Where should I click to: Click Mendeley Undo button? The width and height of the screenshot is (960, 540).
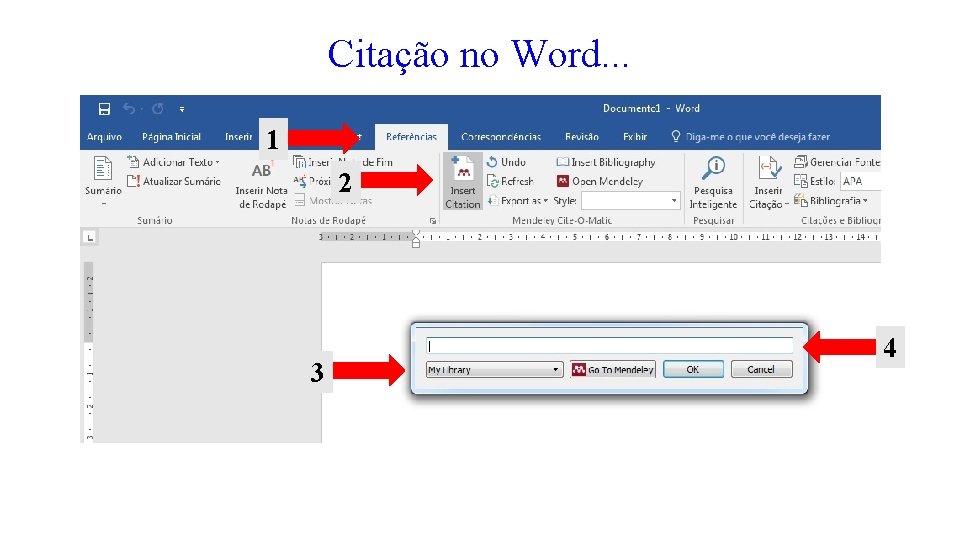tap(506, 162)
